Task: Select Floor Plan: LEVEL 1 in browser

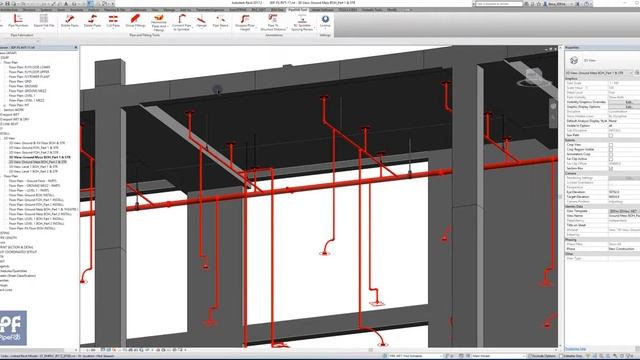Action: click(x=22, y=96)
